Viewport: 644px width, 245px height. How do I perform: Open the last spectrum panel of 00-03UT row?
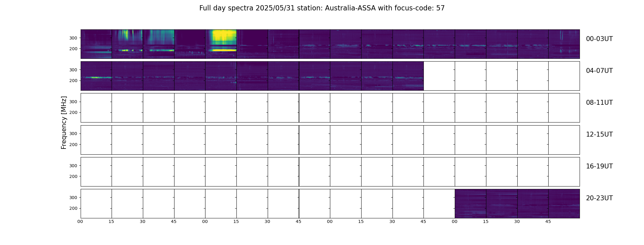point(564,44)
